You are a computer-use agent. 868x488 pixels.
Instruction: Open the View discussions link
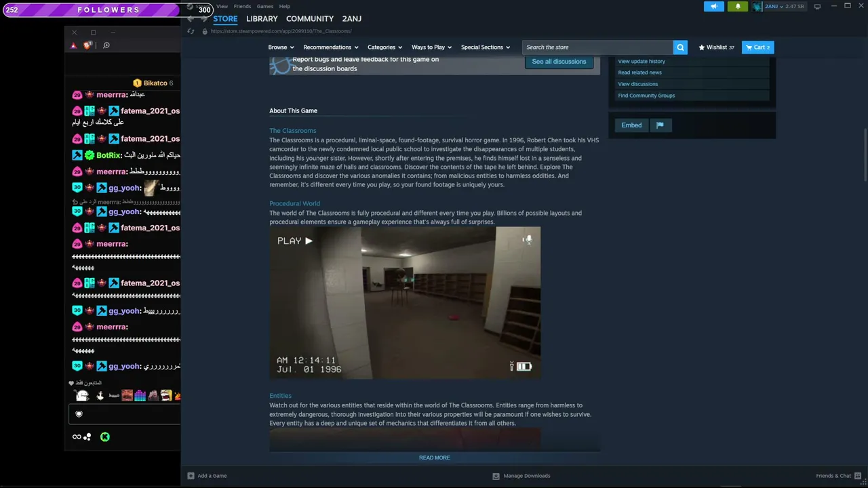click(637, 84)
